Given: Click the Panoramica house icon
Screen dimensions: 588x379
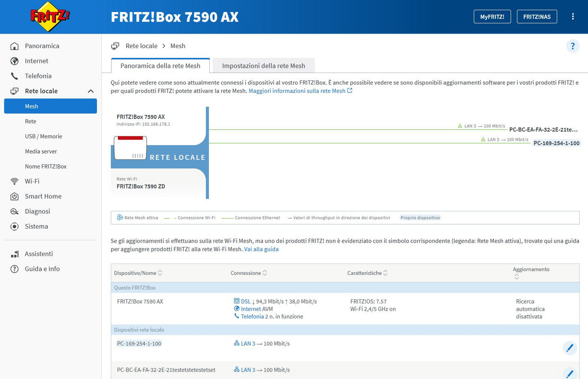Looking at the screenshot, I should (x=15, y=46).
